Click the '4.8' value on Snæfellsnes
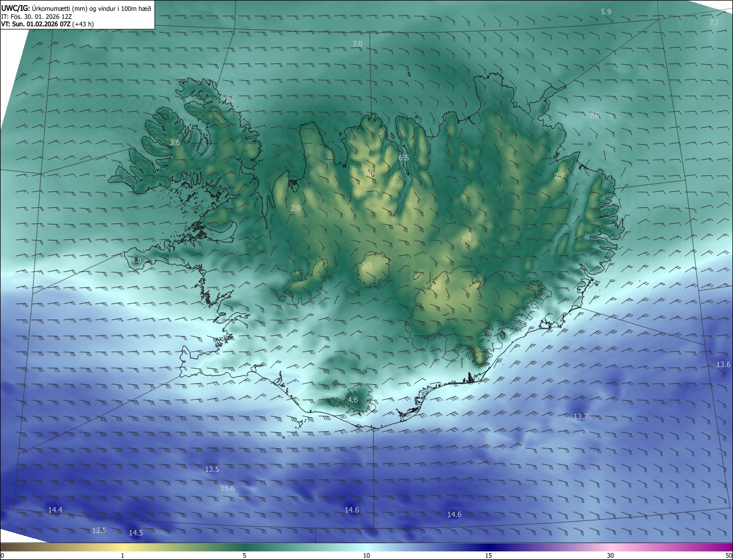The width and height of the screenshot is (733, 560). tap(136, 260)
